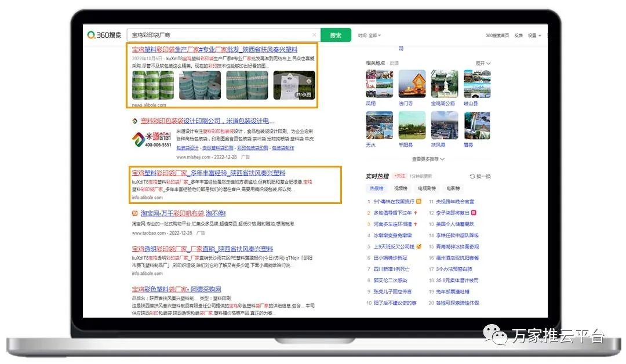626x364 pixels.
Task: Click the 米道 packaging company logo
Action: (150, 139)
